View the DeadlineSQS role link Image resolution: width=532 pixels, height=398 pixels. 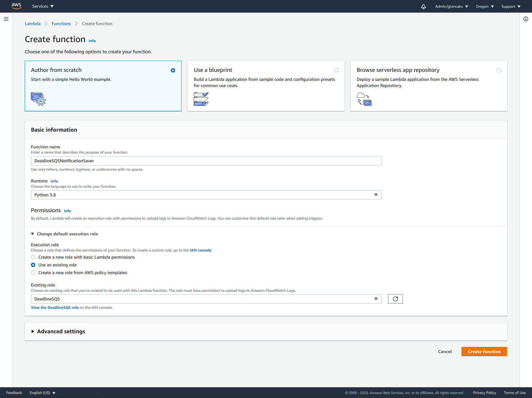[55, 308]
